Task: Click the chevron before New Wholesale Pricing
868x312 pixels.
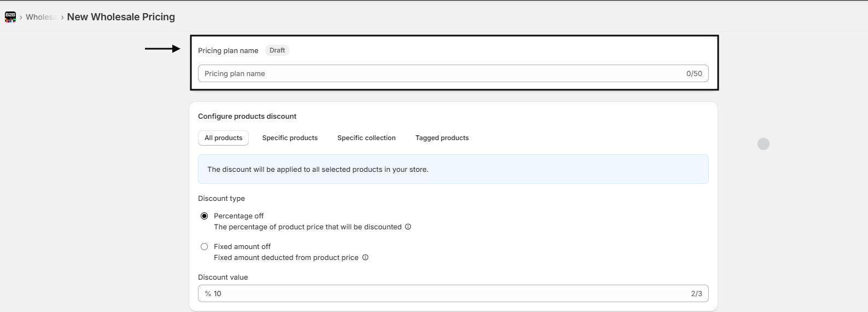Action: 62,18
